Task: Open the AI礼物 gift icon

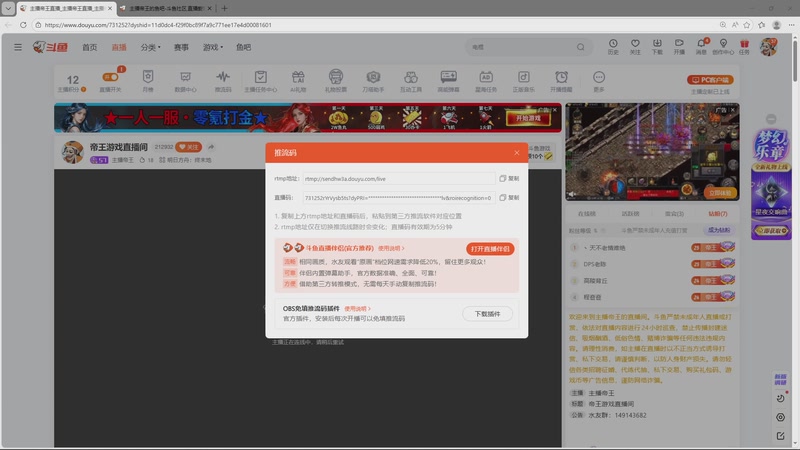Action: point(298,81)
